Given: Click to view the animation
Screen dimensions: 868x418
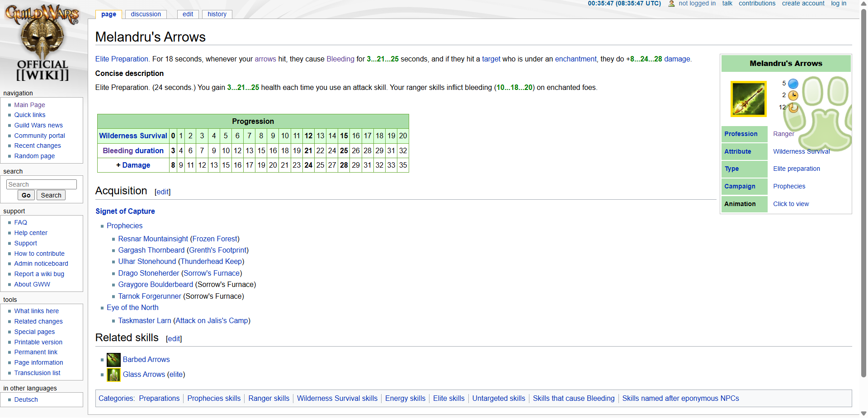Looking at the screenshot, I should tap(791, 204).
